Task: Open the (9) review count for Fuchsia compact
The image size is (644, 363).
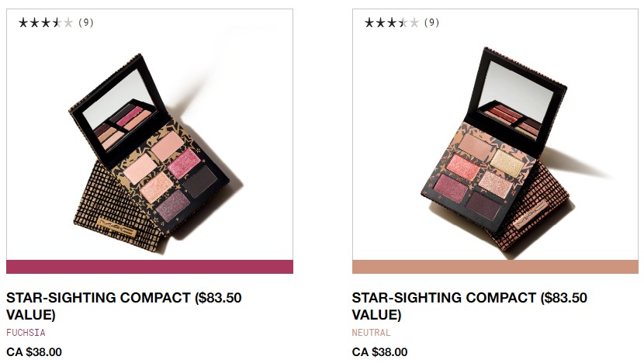Action: (x=86, y=22)
